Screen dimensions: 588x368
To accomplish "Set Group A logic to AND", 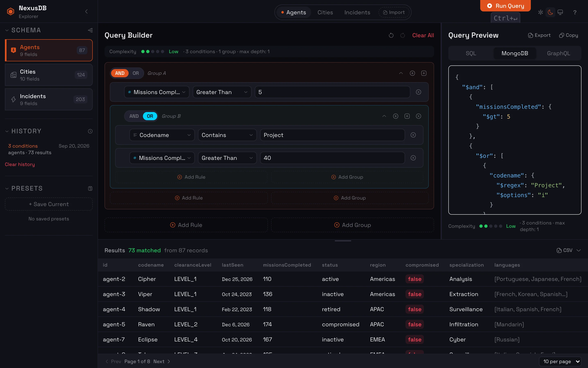I will pyautogui.click(x=120, y=73).
